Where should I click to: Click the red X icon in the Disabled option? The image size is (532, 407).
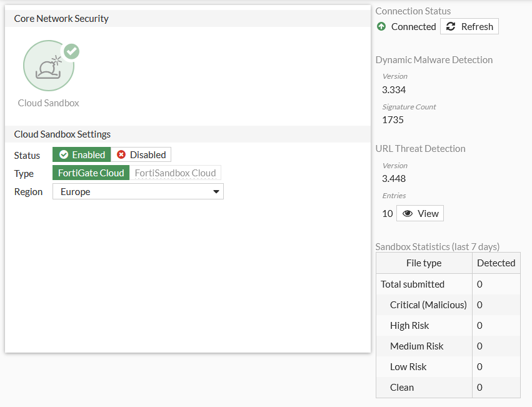[x=121, y=155]
